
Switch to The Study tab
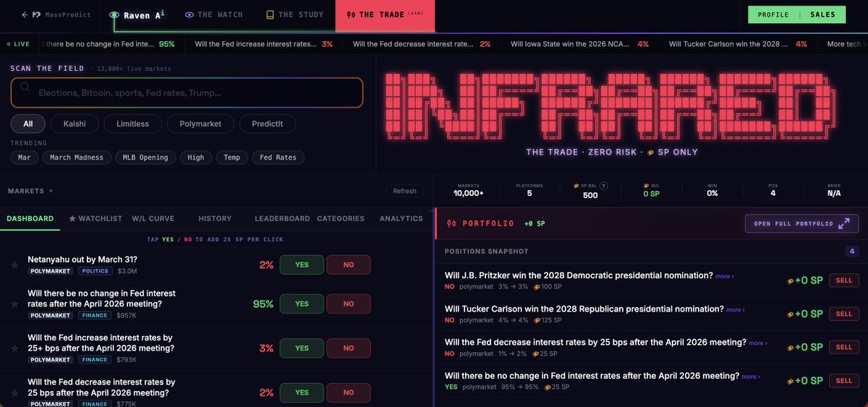click(x=294, y=14)
